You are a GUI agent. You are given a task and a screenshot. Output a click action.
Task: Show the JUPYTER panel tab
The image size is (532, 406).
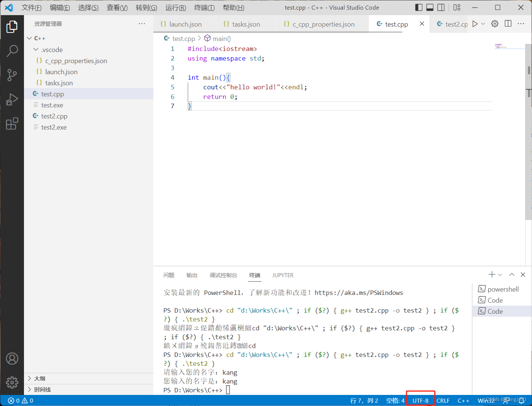click(283, 275)
